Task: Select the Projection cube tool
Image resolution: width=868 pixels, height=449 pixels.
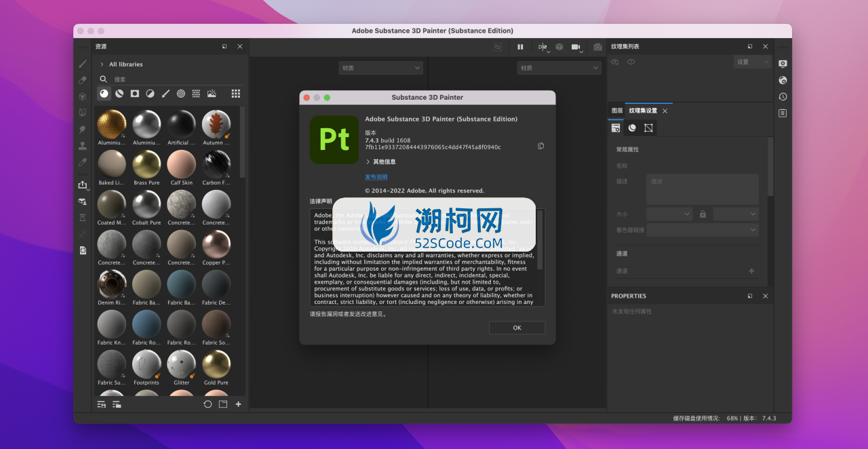Action: [83, 96]
